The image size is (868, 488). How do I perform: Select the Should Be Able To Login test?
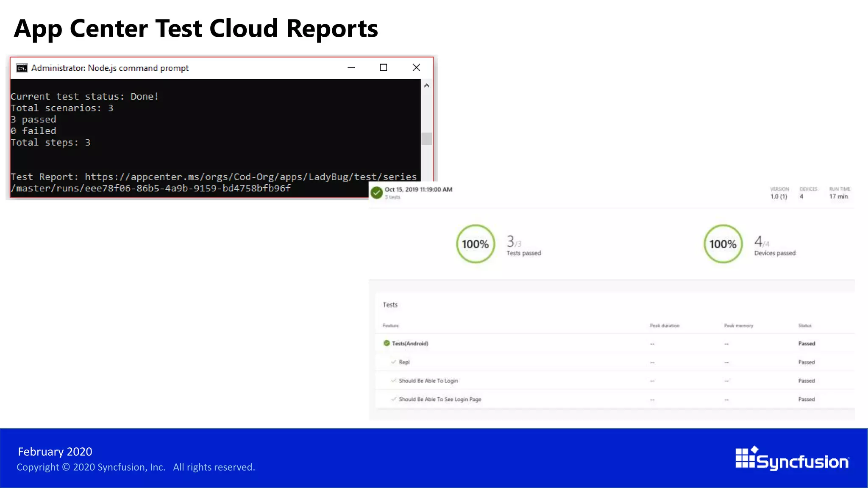tap(615, 381)
